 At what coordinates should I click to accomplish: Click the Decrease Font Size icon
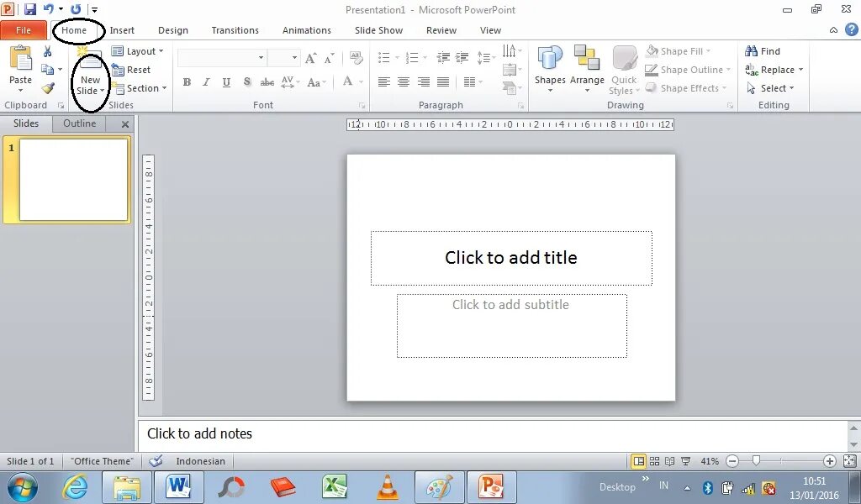[329, 58]
